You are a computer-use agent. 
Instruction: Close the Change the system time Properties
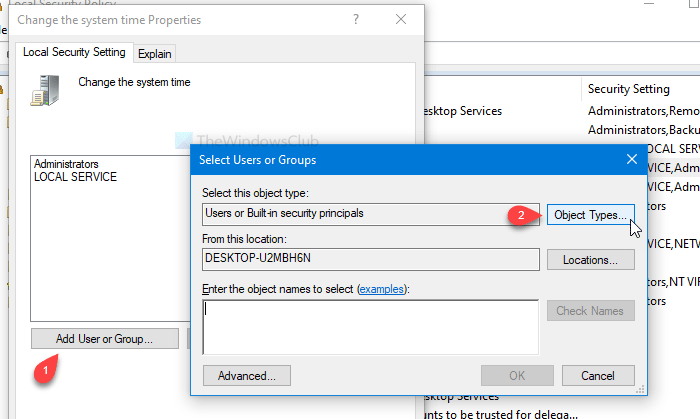tap(401, 19)
